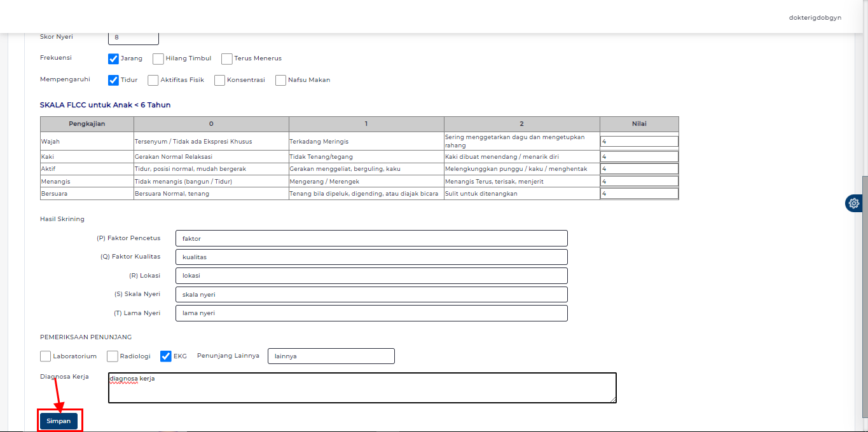Enable the Radiologi checkbox
The height and width of the screenshot is (432, 868).
click(113, 356)
